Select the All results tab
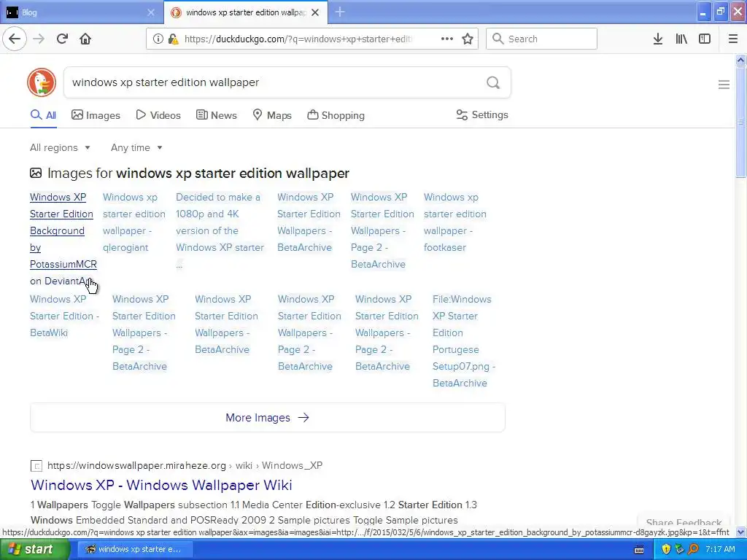Image resolution: width=747 pixels, height=560 pixels. tap(43, 115)
